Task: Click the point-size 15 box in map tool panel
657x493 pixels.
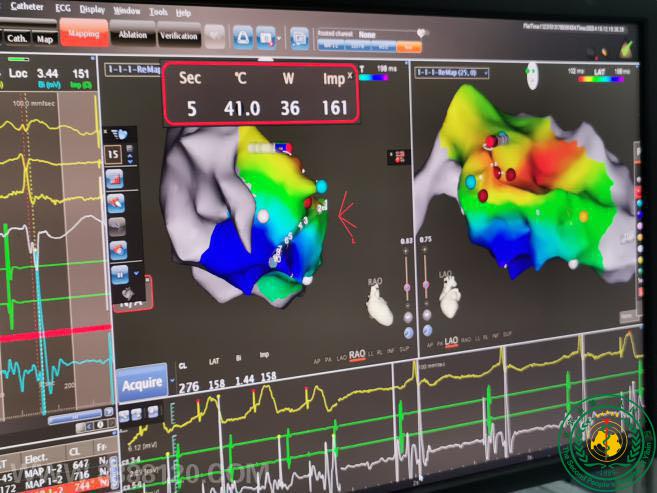Action: tap(115, 155)
